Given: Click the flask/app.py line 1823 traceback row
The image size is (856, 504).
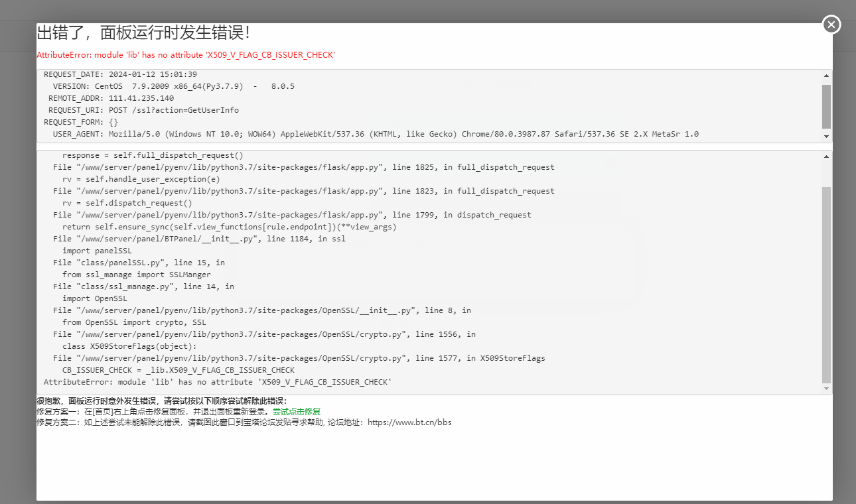Looking at the screenshot, I should (304, 191).
